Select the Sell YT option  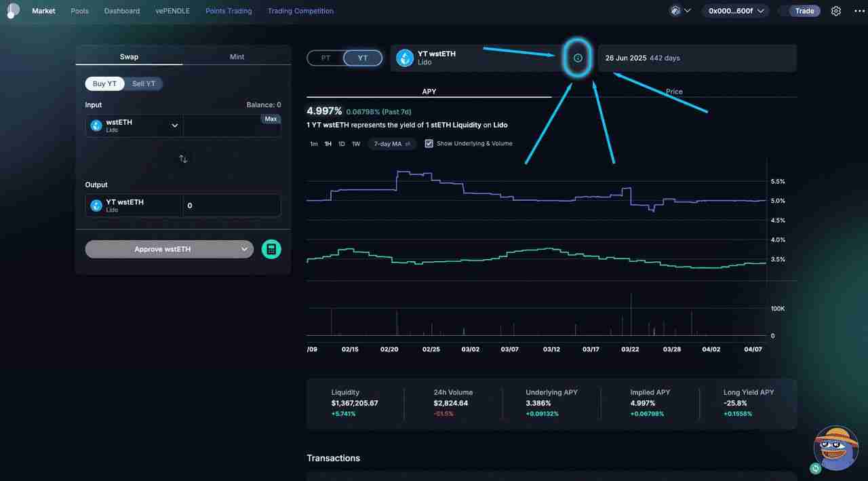point(143,83)
